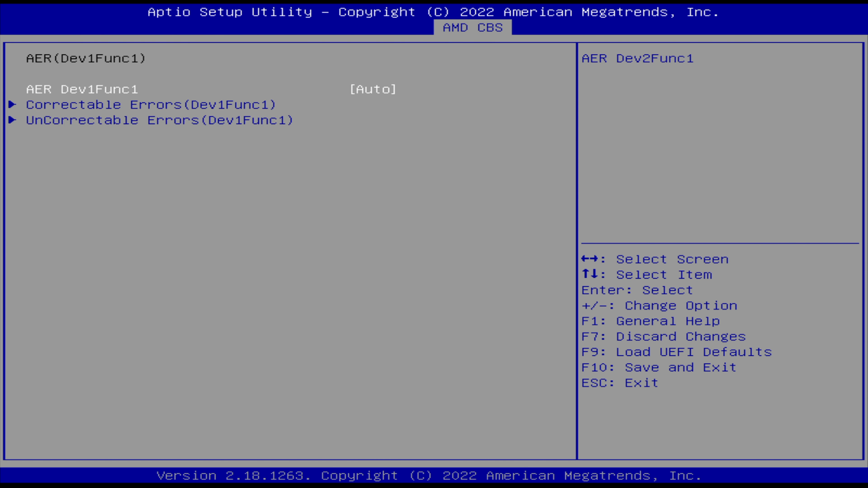Click the ESC: Exit hint
The image size is (868, 488).
click(620, 383)
